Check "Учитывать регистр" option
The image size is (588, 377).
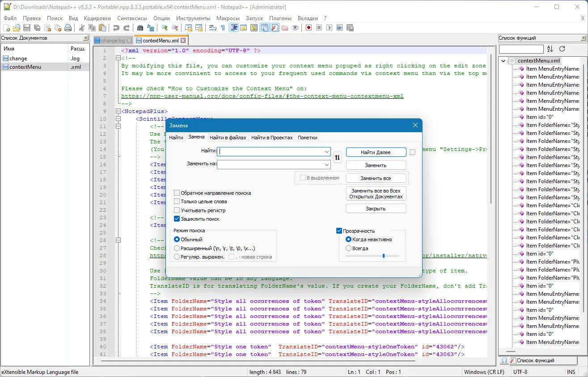pyautogui.click(x=177, y=210)
